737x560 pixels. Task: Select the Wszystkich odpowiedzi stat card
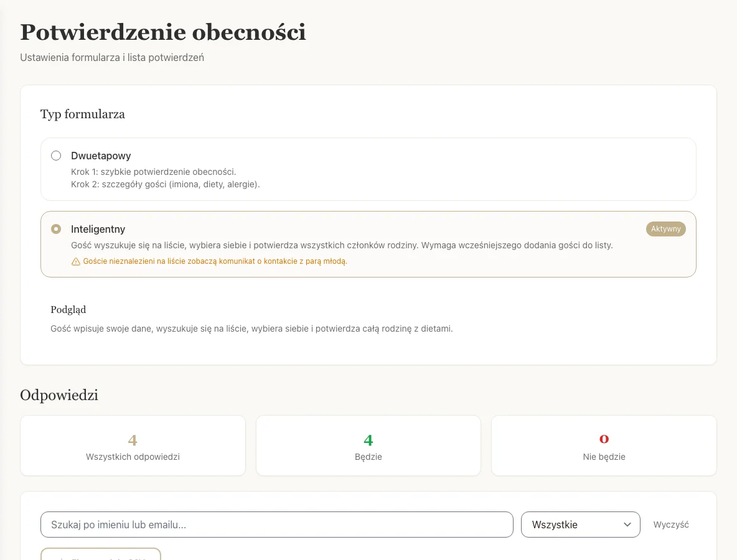pyautogui.click(x=133, y=446)
